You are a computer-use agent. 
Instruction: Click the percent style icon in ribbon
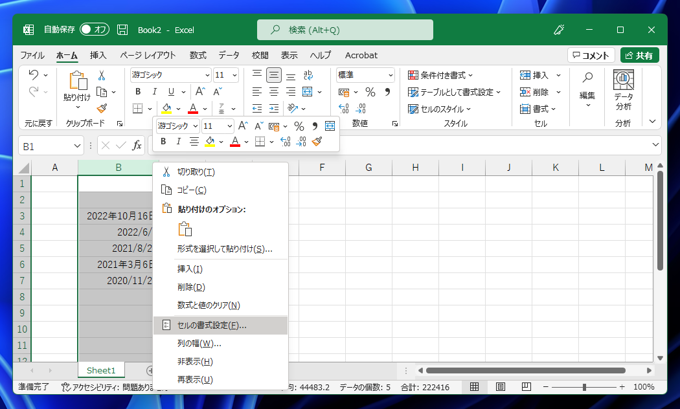370,92
